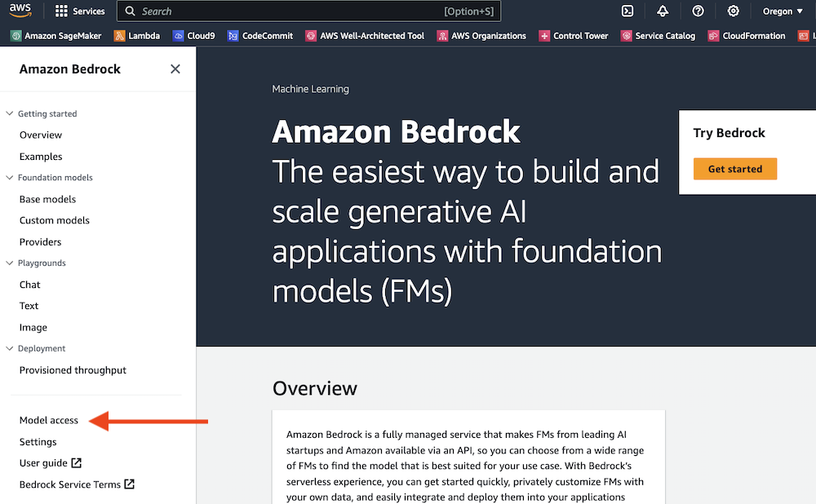Open the Oregon region dropdown

coord(783,11)
